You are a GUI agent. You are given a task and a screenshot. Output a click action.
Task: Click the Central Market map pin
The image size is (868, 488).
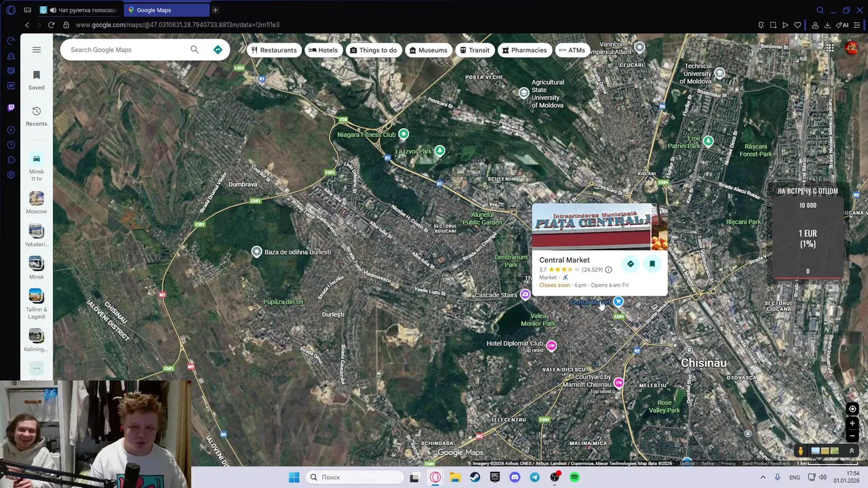pos(618,302)
